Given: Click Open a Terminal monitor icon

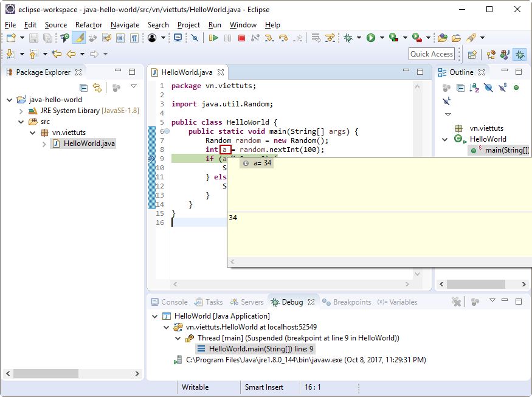Looking at the screenshot, I should point(178,38).
